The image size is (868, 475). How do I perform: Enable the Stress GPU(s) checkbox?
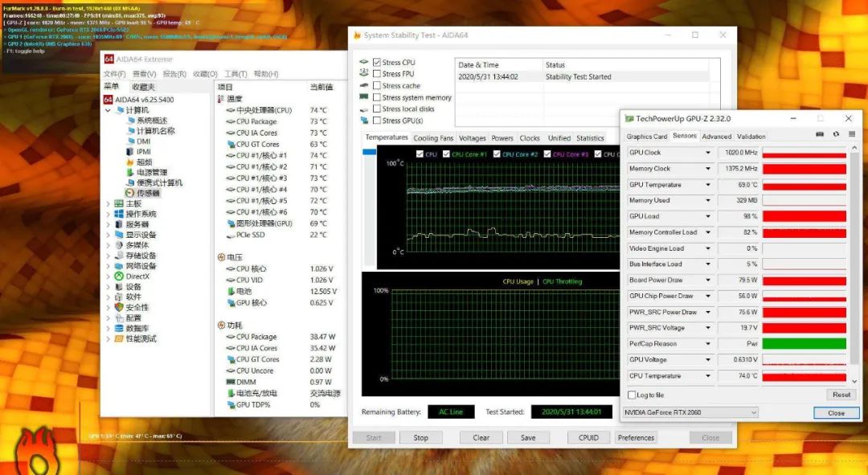point(376,120)
